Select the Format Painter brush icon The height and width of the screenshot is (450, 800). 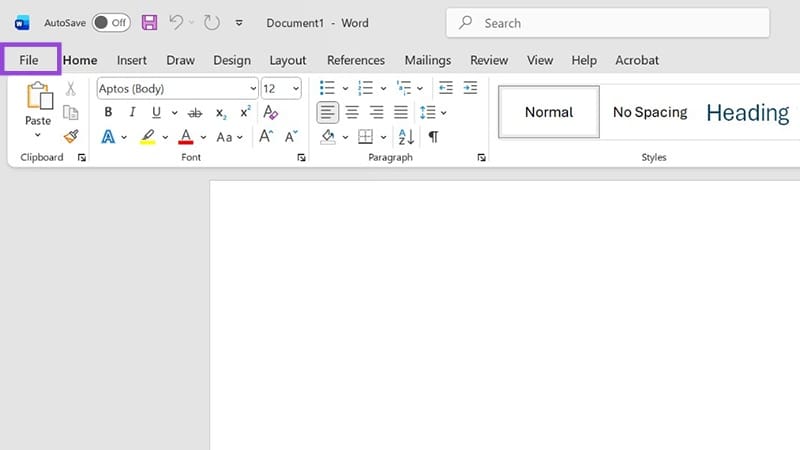point(71,136)
